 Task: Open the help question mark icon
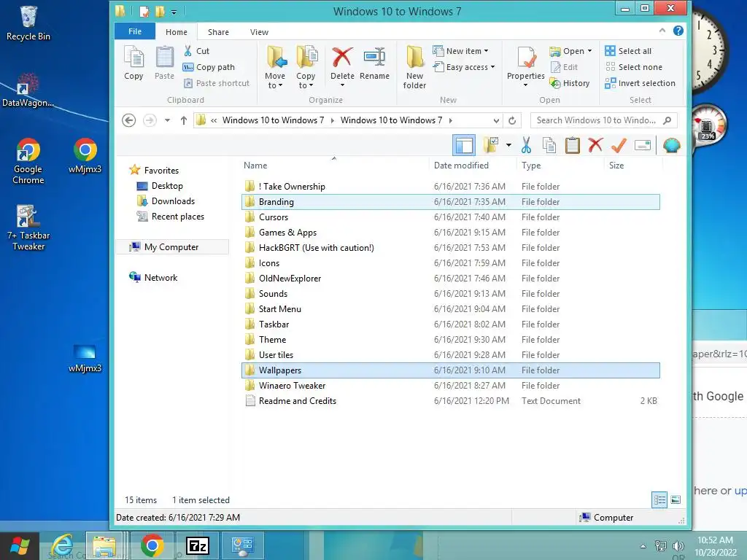[x=678, y=31]
